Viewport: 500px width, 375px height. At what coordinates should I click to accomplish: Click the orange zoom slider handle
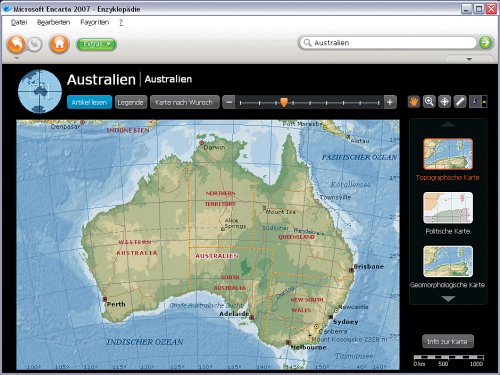point(284,102)
